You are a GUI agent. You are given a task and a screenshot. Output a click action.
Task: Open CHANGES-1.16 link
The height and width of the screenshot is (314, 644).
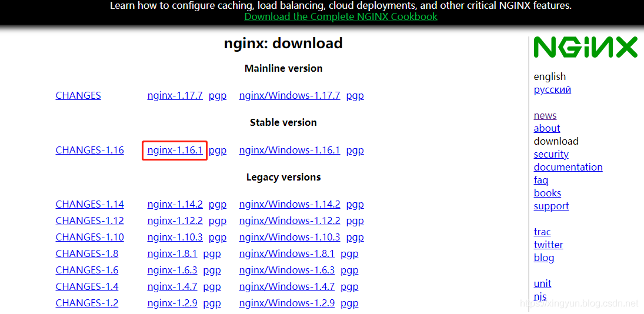[x=89, y=150]
